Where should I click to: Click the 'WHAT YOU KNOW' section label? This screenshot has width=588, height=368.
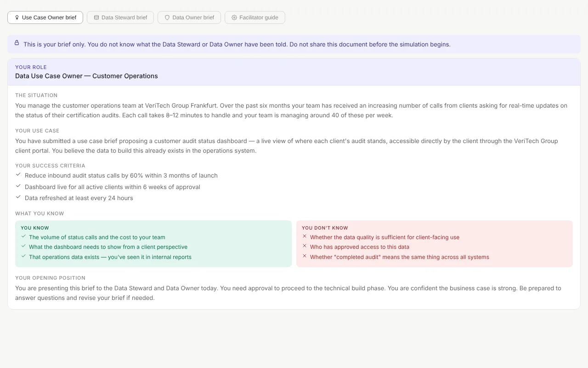pos(40,213)
